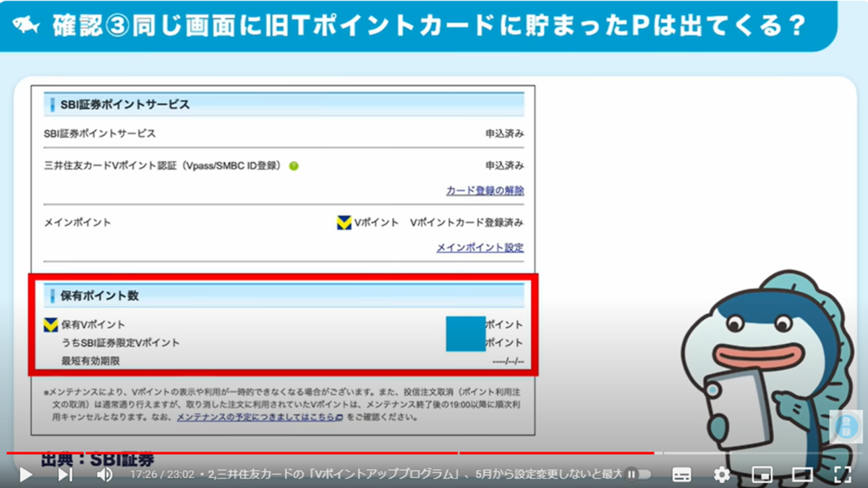The image size is (868, 488).
Task: Click the fish icon in the title banner
Action: click(x=27, y=24)
